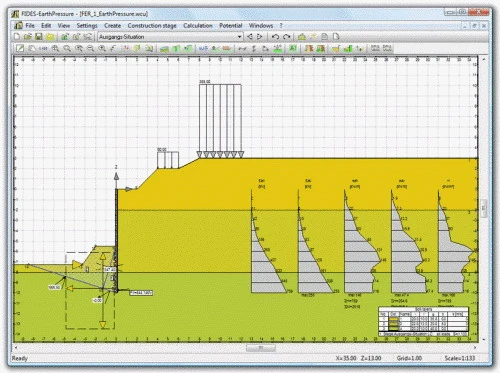
Task: Click the Save diskette icon
Action: point(39,37)
